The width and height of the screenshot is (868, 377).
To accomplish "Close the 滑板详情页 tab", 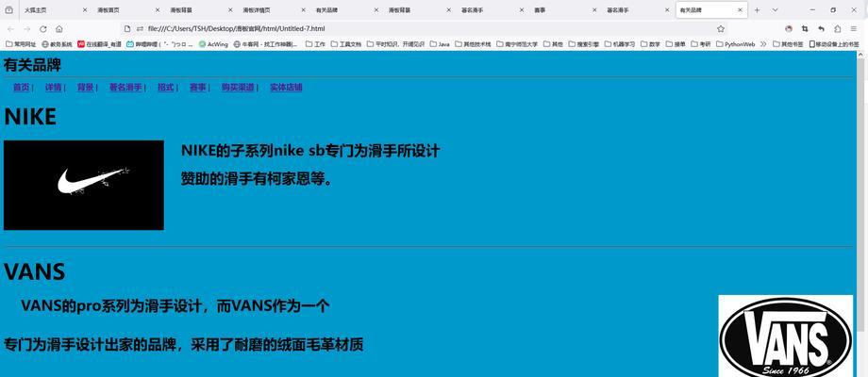I will tap(304, 10).
